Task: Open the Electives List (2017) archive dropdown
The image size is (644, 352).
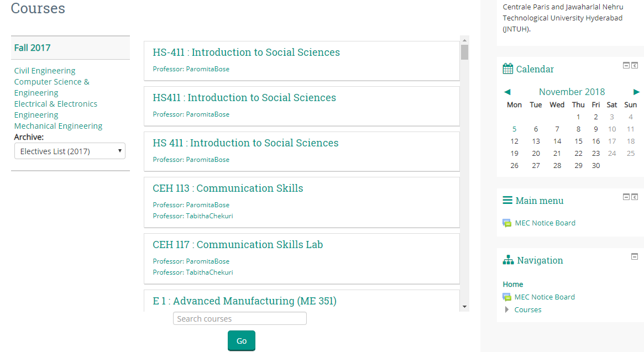Action: coord(70,151)
